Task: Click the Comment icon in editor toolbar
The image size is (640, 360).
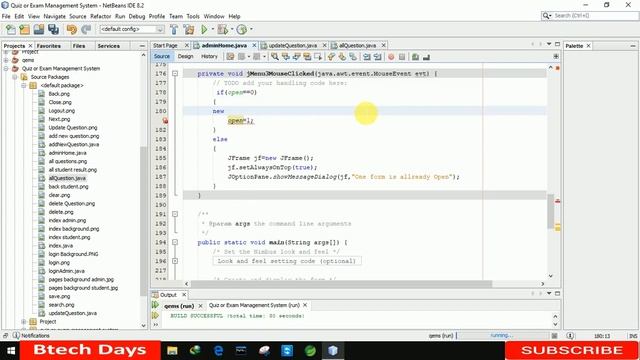Action: click(x=415, y=57)
